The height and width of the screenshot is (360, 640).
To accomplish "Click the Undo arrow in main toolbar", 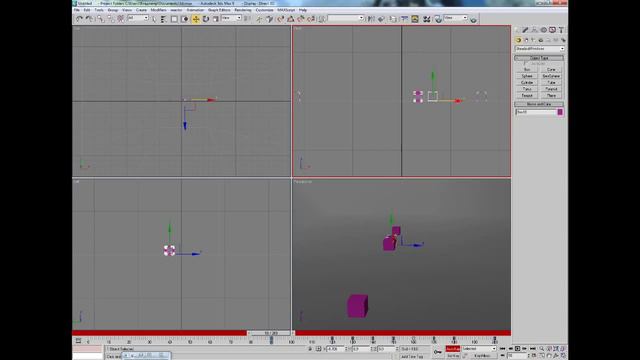I will pos(79,19).
